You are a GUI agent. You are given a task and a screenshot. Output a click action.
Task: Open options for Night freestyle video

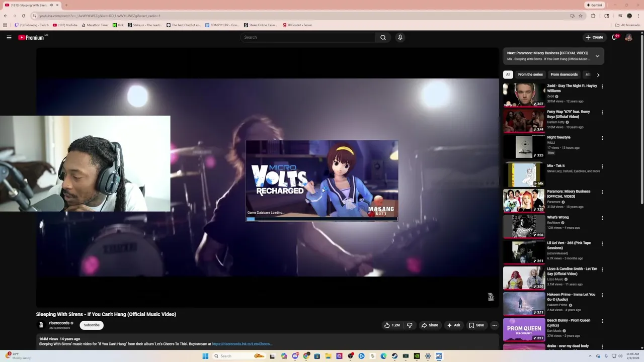[x=602, y=138]
